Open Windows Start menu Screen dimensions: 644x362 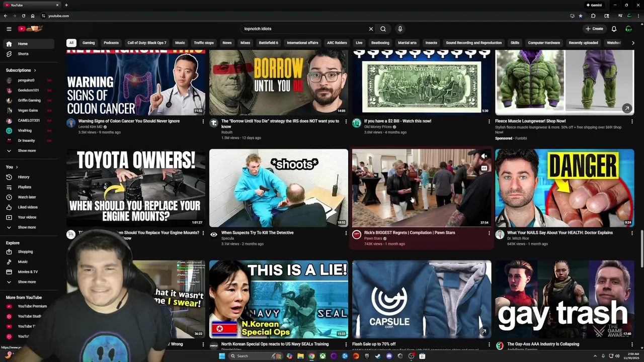221,356
